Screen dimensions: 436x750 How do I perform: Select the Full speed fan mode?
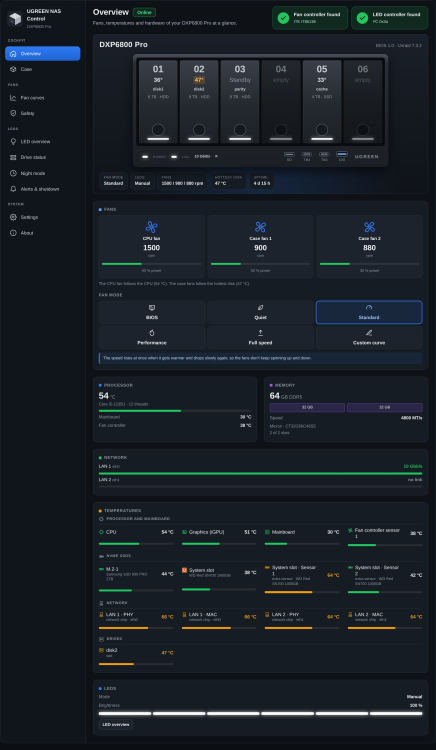click(261, 338)
